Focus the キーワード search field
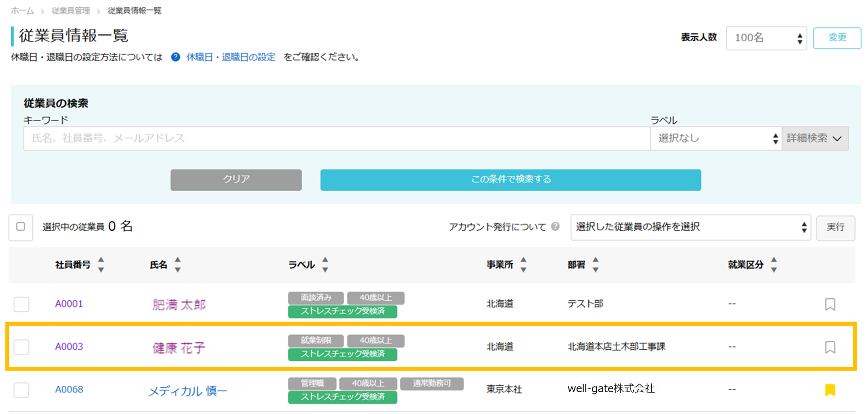This screenshot has height=414, width=868. pos(337,139)
